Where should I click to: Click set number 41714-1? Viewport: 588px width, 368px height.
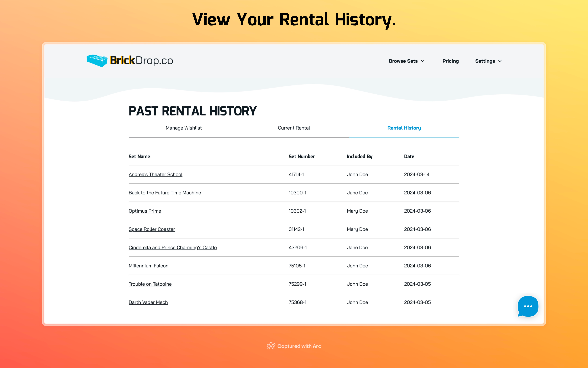click(296, 175)
